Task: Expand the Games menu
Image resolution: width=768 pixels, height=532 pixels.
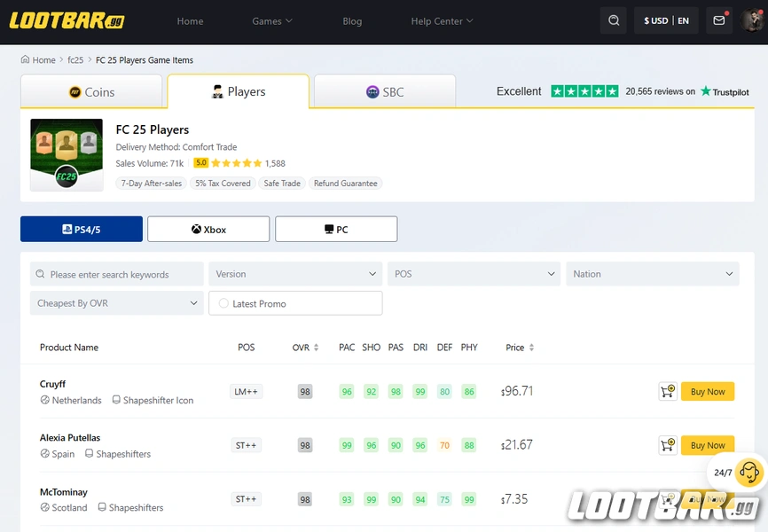Action: point(272,21)
